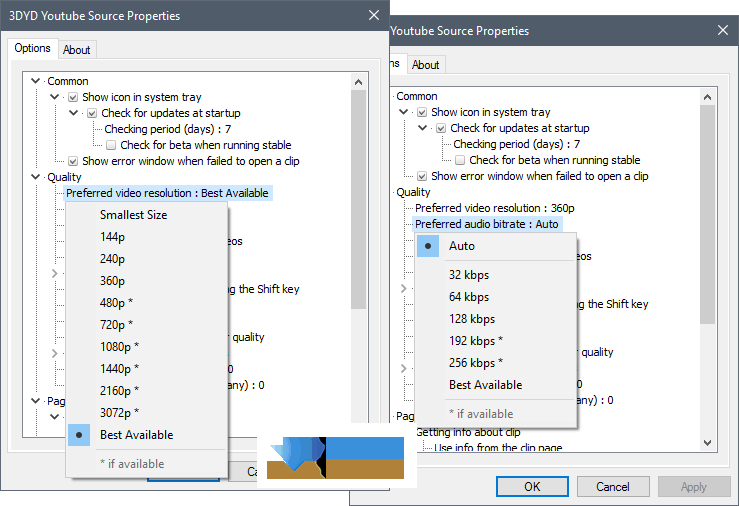Select Getting info about clip item in right window
The height and width of the screenshot is (506, 739).
pyautogui.click(x=468, y=432)
